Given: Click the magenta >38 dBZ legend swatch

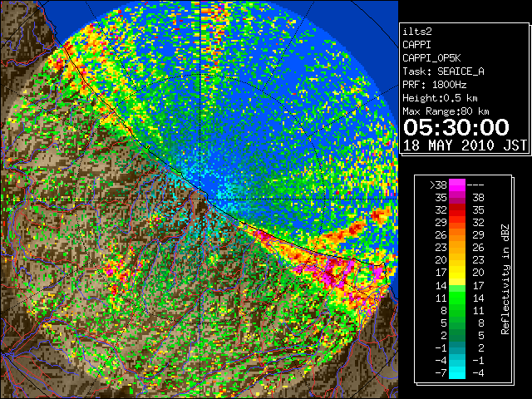Looking at the screenshot, I should click(x=457, y=185).
